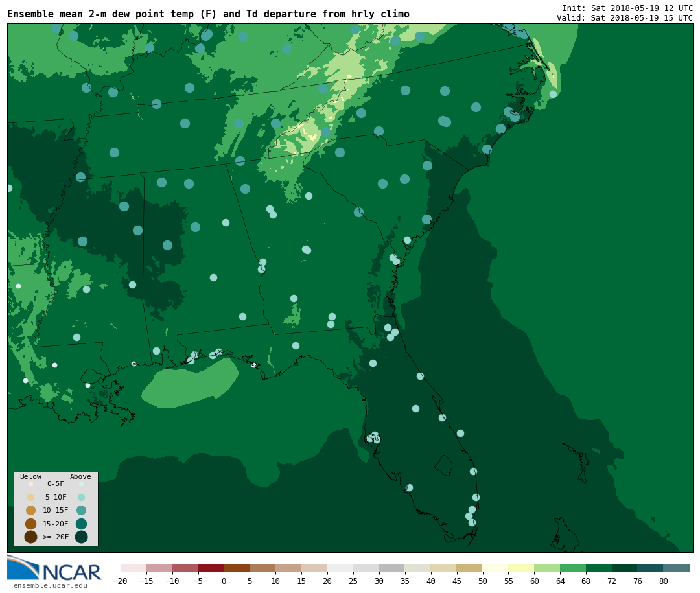Click the '72' colorbar tick label
Image resolution: width=700 pixels, height=593 pixels.
click(x=612, y=581)
